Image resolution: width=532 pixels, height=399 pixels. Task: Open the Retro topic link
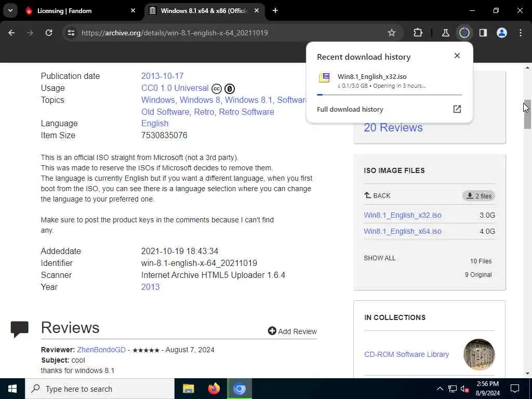[x=204, y=112]
